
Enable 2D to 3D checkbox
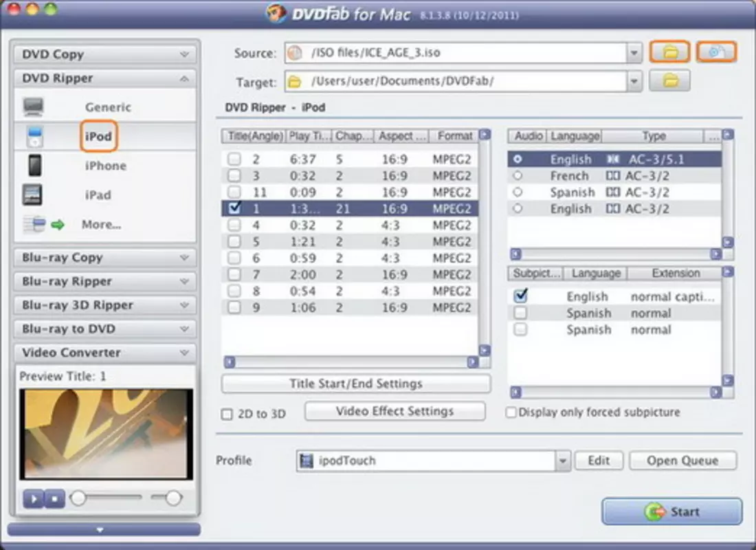pos(227,414)
